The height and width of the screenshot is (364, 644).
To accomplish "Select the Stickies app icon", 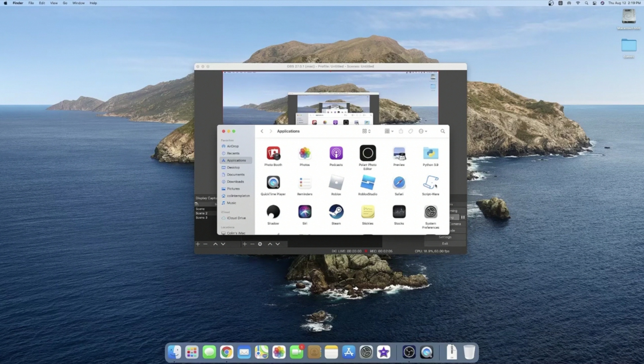I will [368, 212].
